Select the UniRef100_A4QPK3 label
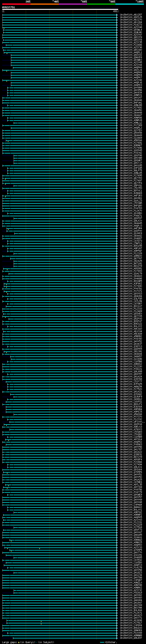The height and width of the screenshot is (644, 146). [131, 85]
